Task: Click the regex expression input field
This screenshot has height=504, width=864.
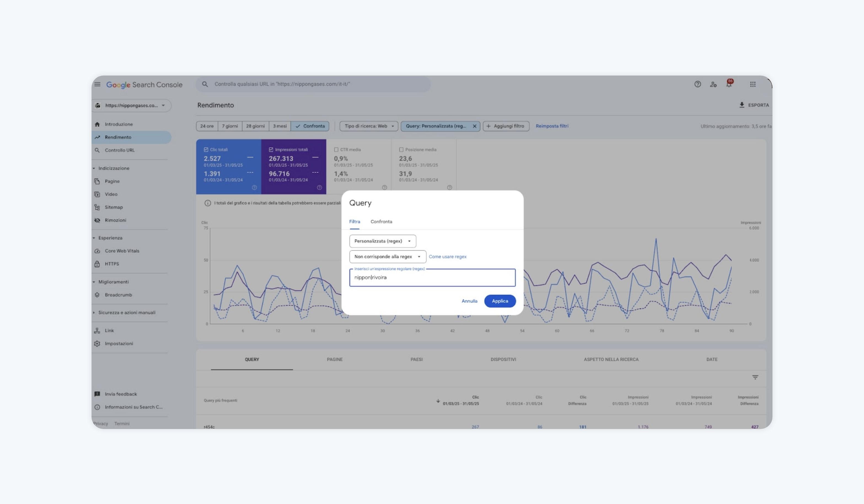Action: click(x=432, y=278)
